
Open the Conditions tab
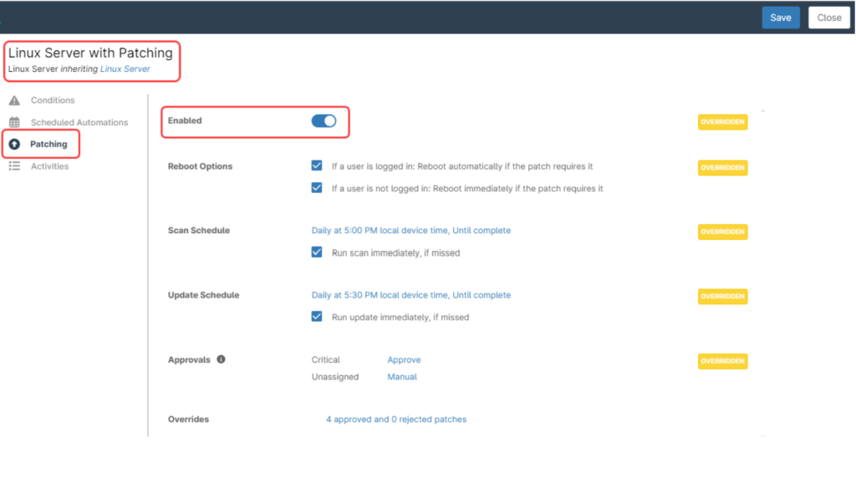[x=53, y=100]
